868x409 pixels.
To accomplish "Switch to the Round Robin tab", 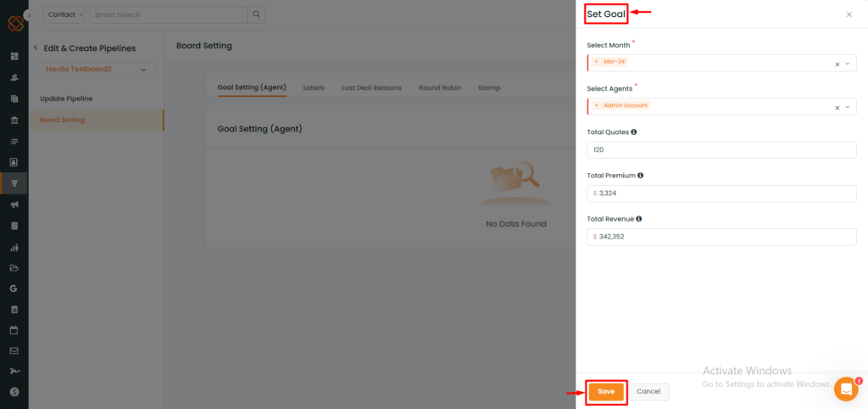I will point(440,87).
